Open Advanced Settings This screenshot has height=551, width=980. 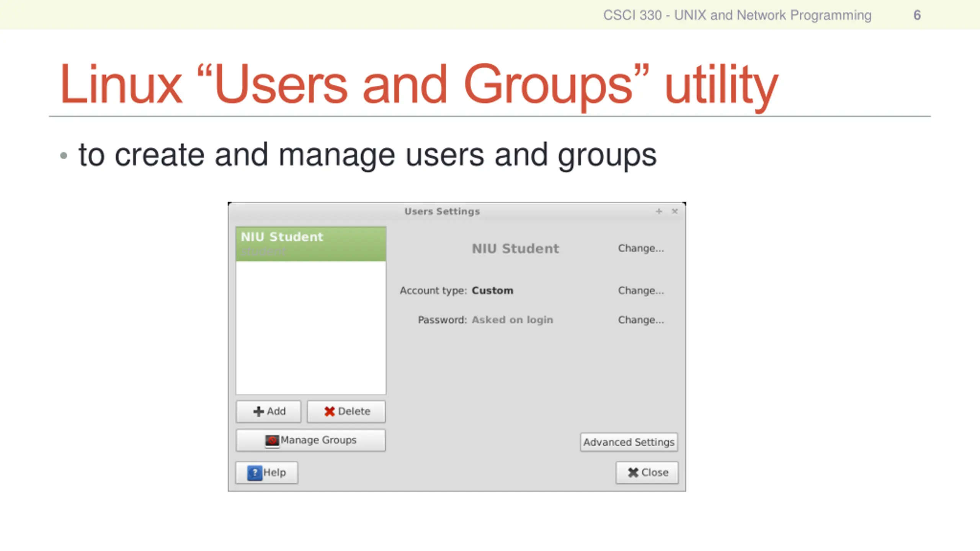(629, 442)
